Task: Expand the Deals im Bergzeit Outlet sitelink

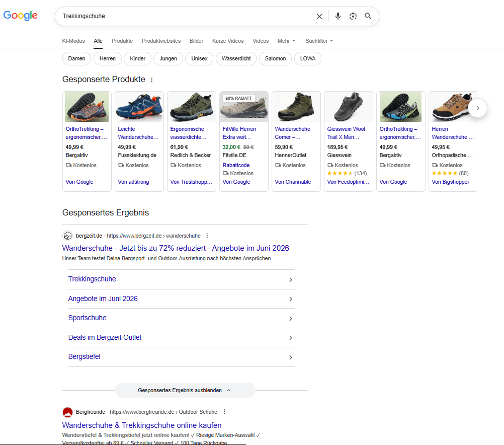Action: [x=181, y=338]
